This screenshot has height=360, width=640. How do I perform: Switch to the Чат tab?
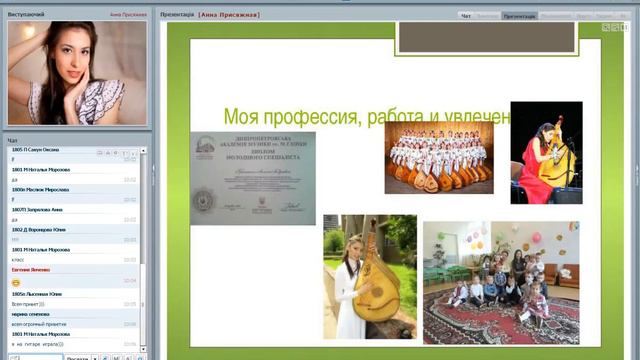tap(466, 16)
